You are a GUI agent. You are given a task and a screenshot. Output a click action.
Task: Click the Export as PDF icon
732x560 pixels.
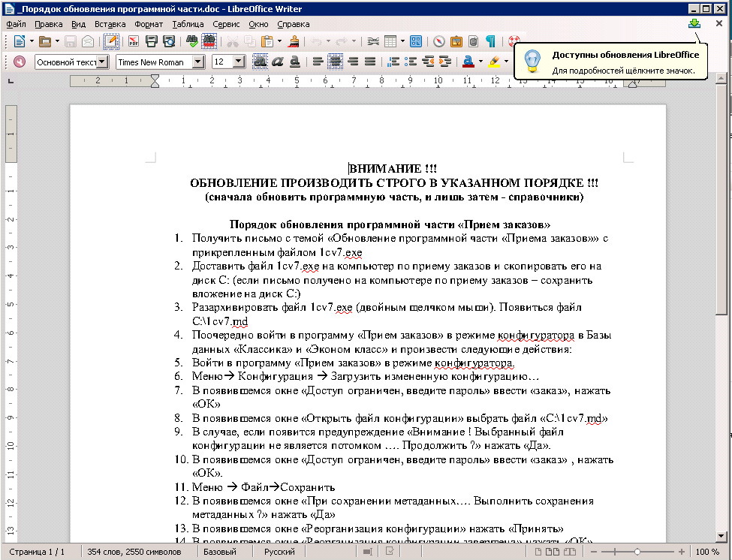coord(133,41)
